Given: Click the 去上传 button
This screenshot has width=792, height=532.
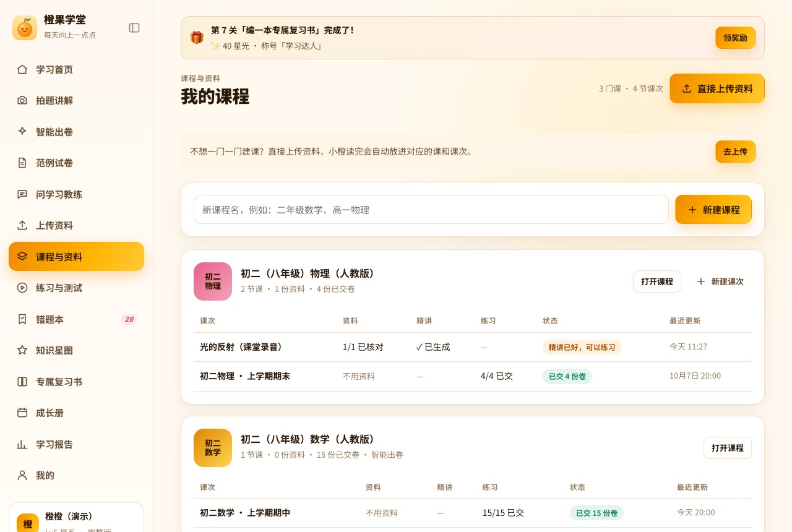Looking at the screenshot, I should pyautogui.click(x=735, y=152).
